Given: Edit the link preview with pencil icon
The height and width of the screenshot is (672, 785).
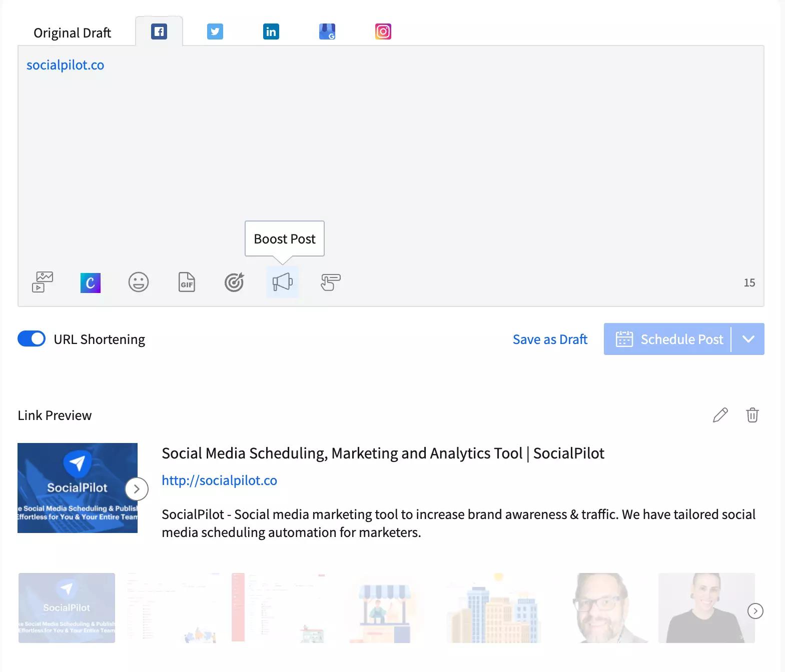Looking at the screenshot, I should pyautogui.click(x=720, y=415).
